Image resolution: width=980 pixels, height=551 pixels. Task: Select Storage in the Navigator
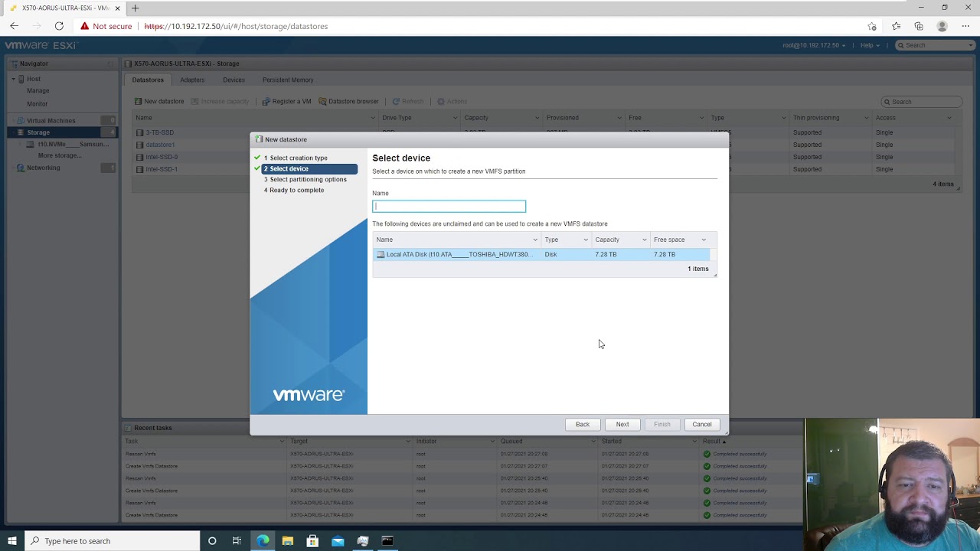point(38,132)
